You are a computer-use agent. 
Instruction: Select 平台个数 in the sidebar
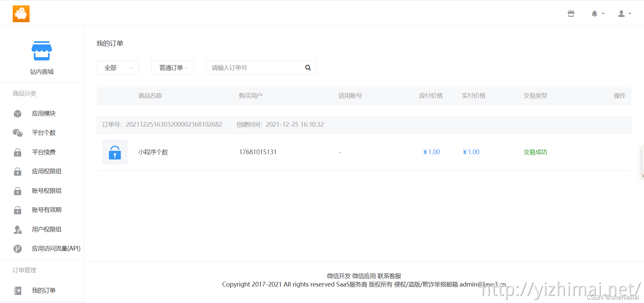point(44,133)
